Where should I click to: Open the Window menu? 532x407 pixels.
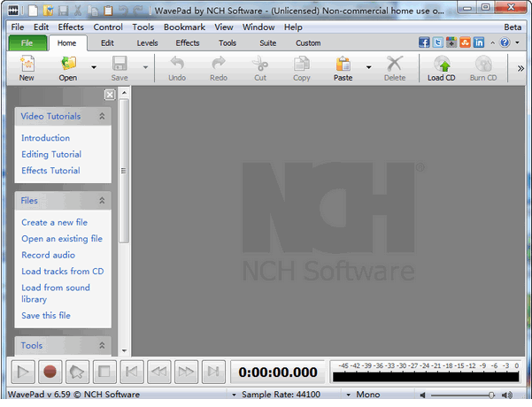(x=258, y=27)
